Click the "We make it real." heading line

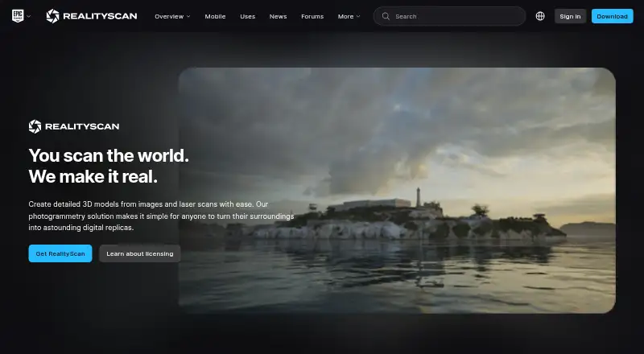(x=93, y=176)
